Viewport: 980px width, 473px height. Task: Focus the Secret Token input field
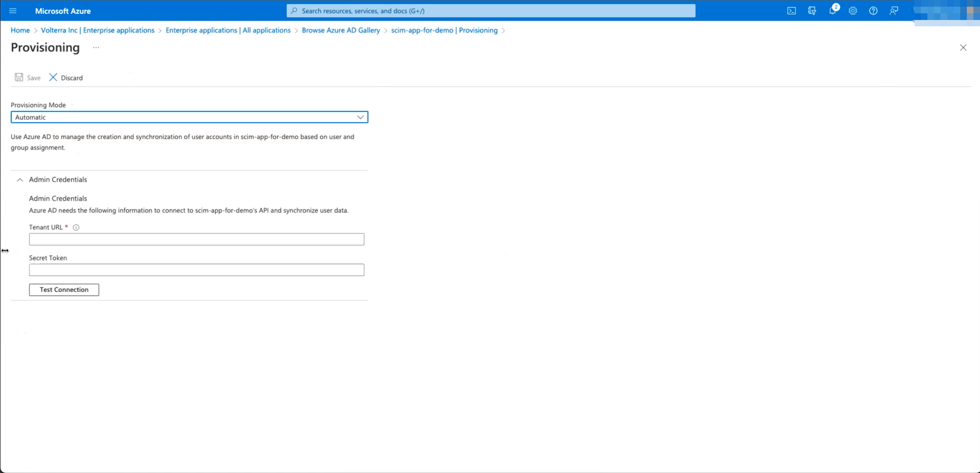coord(196,270)
